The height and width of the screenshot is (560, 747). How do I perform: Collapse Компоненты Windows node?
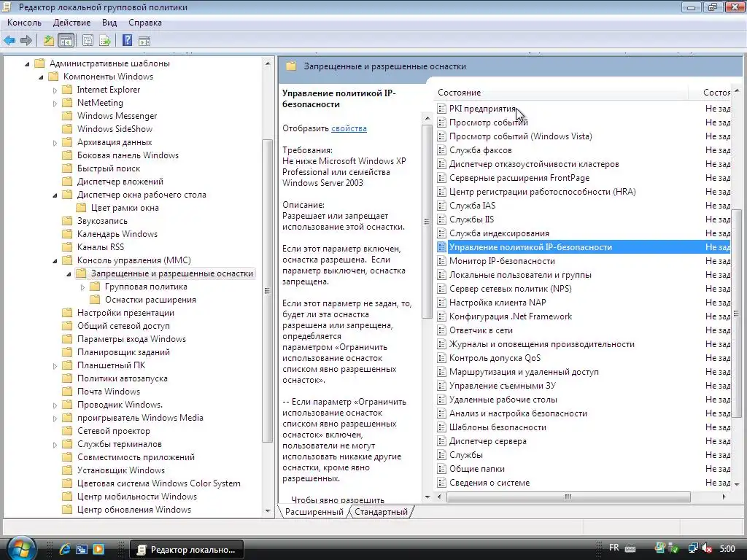[41, 77]
